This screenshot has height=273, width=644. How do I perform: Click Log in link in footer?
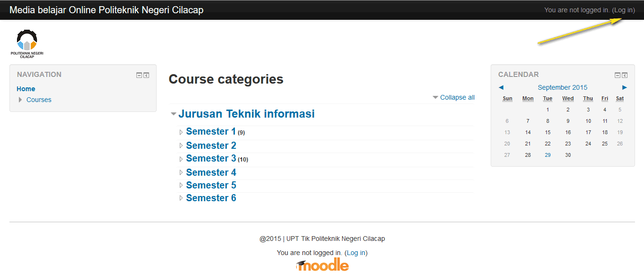click(x=356, y=253)
